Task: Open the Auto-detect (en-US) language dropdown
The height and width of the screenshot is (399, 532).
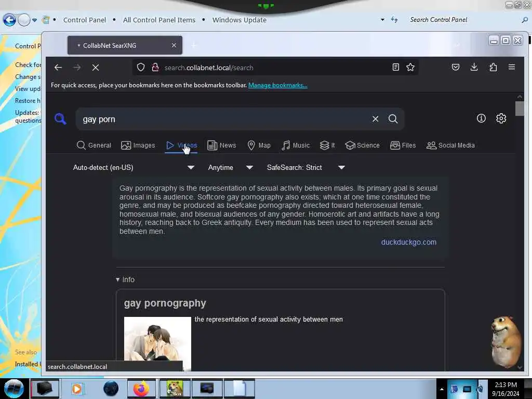Action: click(x=134, y=167)
